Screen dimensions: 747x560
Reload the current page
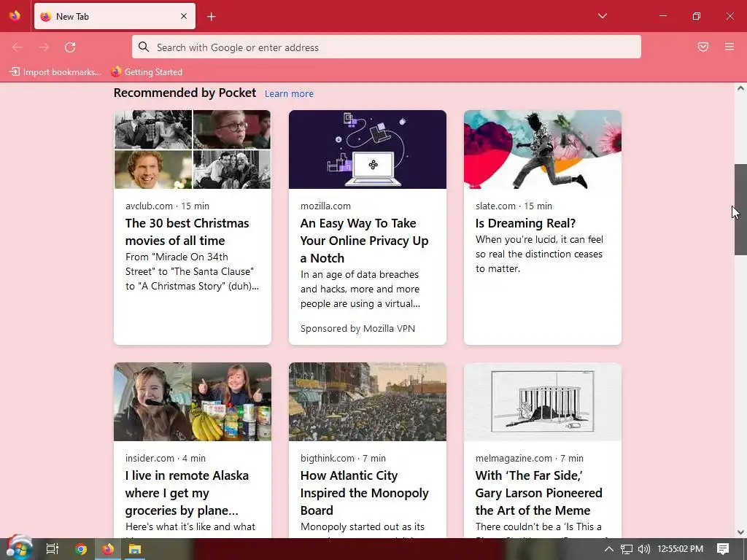coord(70,47)
